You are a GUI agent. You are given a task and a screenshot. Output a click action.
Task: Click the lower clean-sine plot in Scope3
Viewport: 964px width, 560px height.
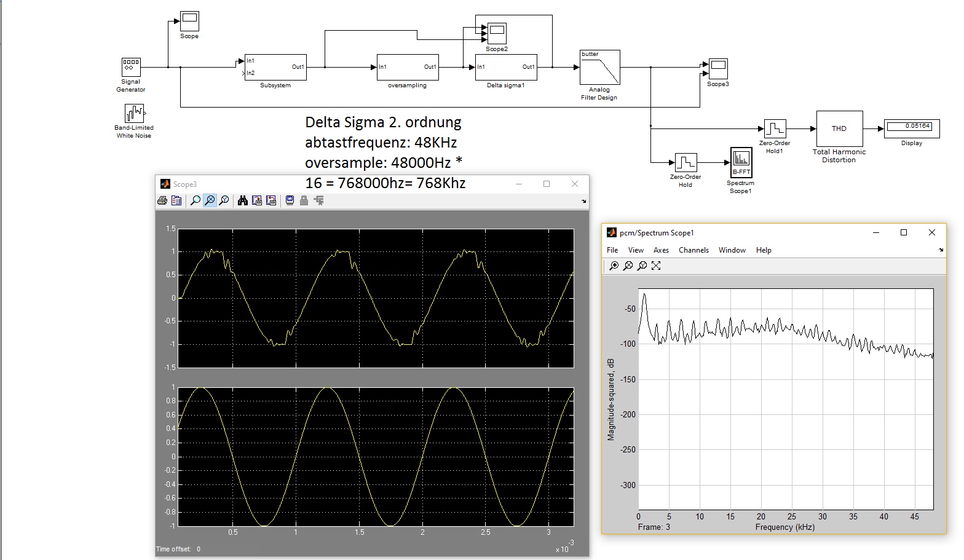point(376,457)
